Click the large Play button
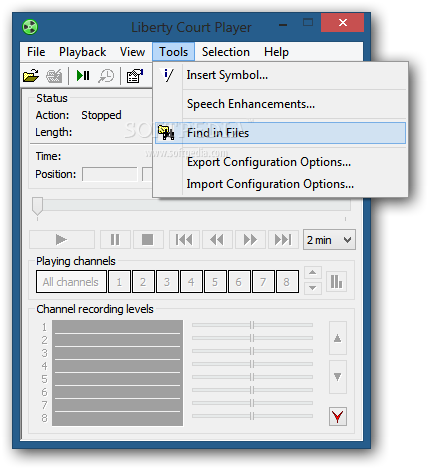 [62, 239]
